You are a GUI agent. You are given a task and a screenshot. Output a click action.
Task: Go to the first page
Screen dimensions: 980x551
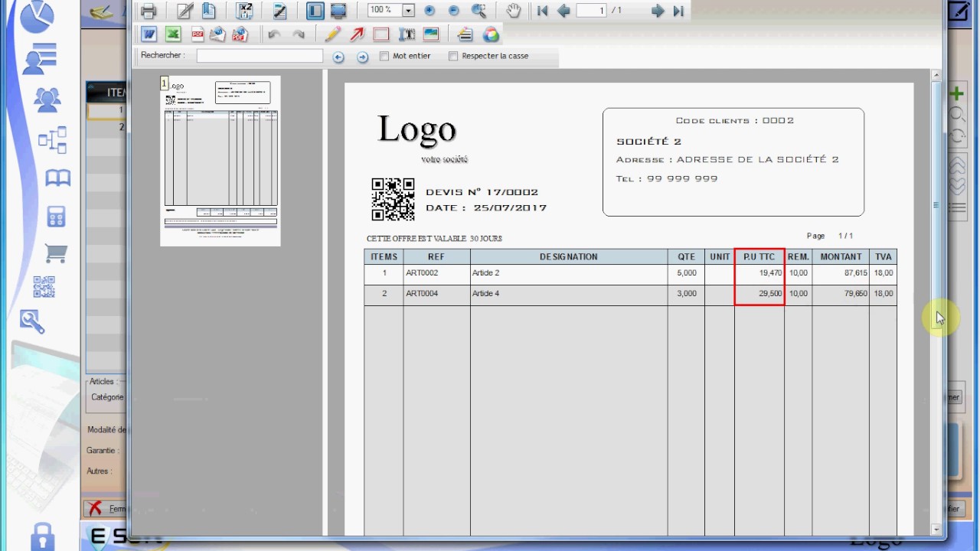pyautogui.click(x=542, y=11)
